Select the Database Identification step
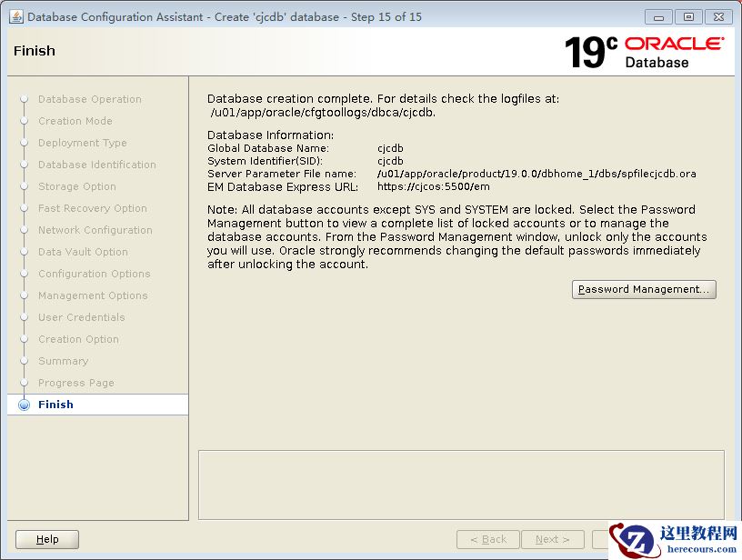The width and height of the screenshot is (742, 560). tap(97, 165)
